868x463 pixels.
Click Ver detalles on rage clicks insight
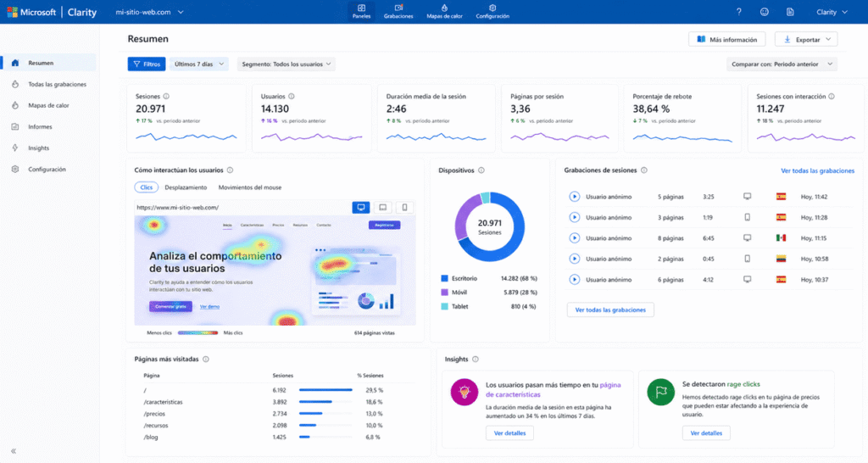click(x=706, y=433)
